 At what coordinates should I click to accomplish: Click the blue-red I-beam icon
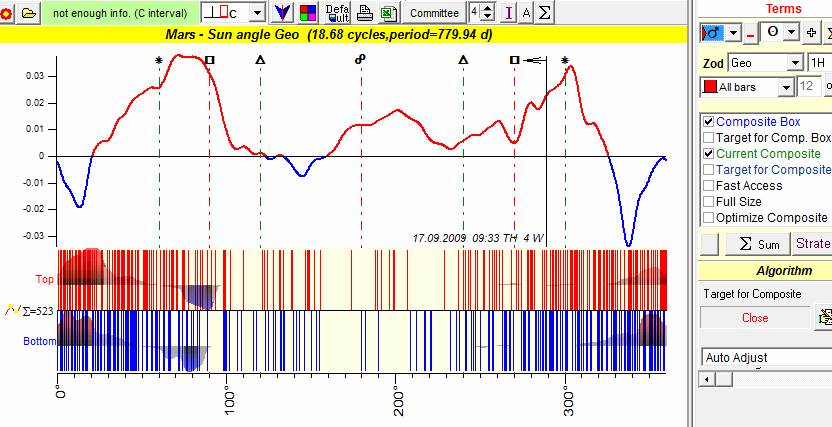(x=509, y=13)
